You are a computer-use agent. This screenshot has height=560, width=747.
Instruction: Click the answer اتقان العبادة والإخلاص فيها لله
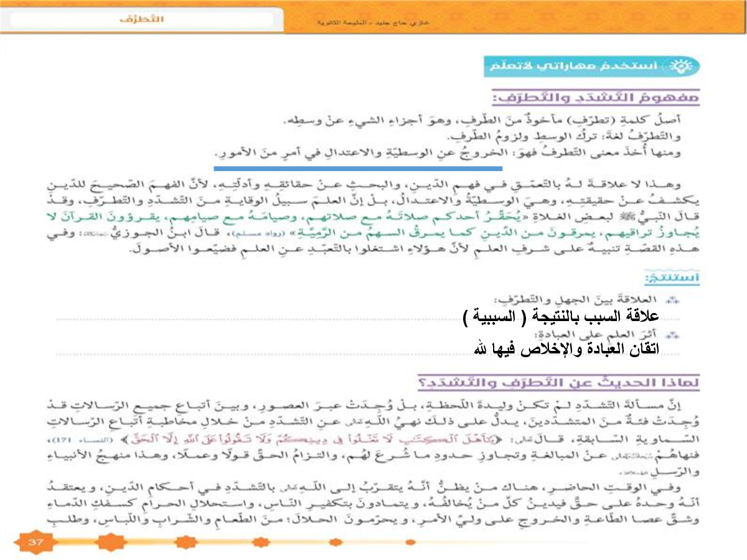click(566, 348)
